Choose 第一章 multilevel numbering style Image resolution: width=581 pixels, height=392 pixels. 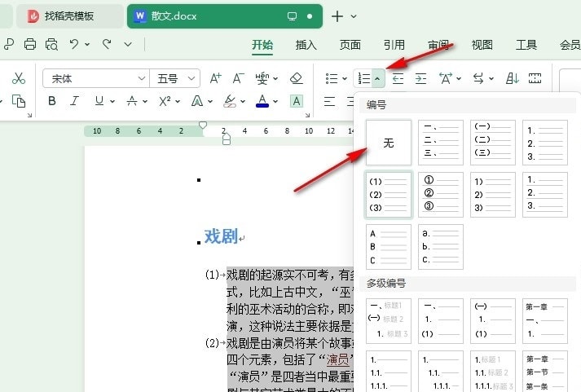(x=545, y=321)
